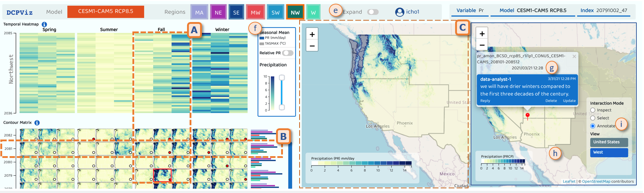Open the CESM1-CAM5 RCP8.5 model selector
The image size is (644, 193).
[106, 12]
